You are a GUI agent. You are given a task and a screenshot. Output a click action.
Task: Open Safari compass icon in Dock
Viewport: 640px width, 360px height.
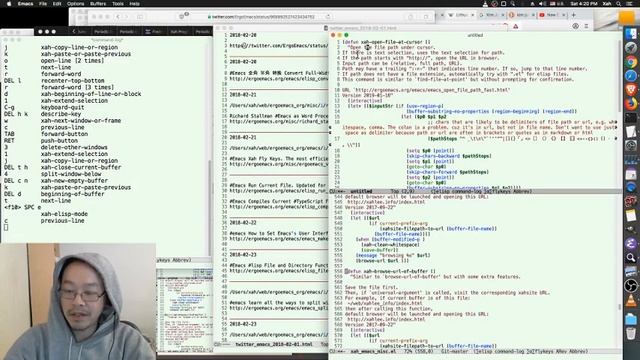point(631,76)
